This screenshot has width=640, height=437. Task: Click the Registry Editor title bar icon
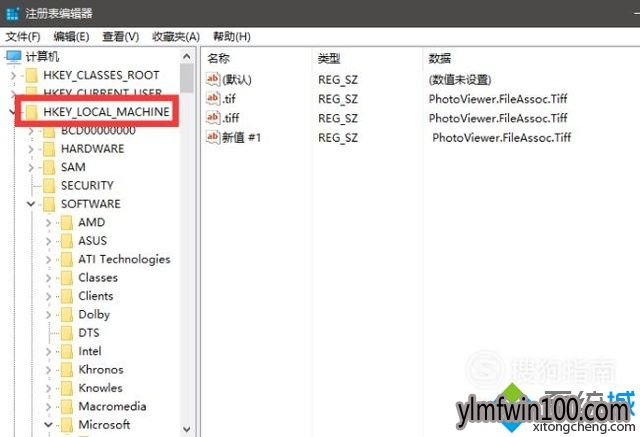(12, 13)
